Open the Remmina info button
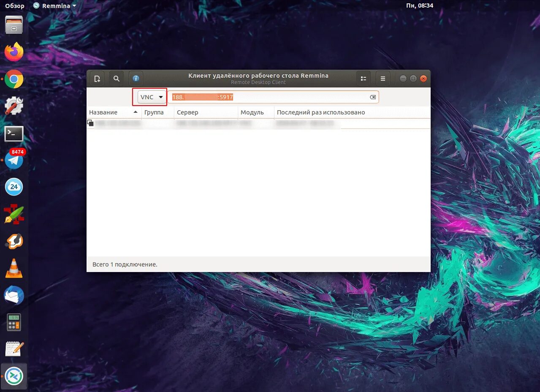This screenshot has height=392, width=540. coord(136,79)
